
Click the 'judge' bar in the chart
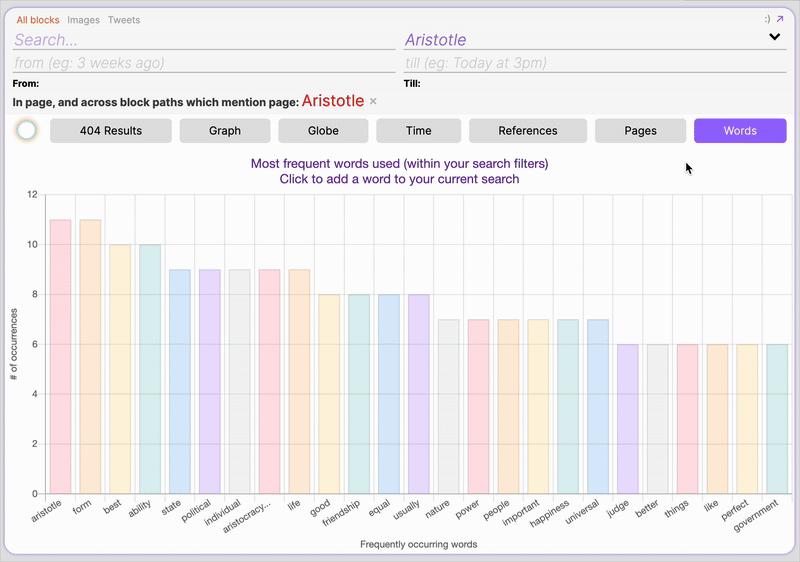[628, 419]
